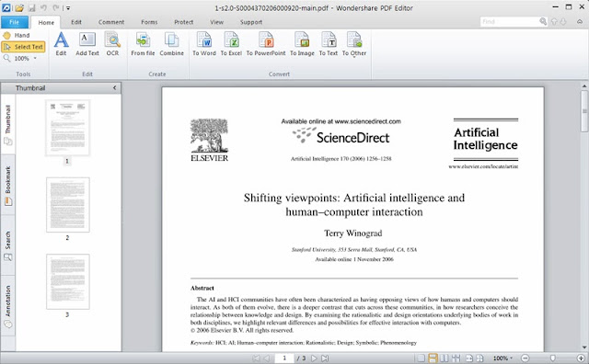Viewport: 589px width, 364px height.
Task: Click the zoom slider handle
Action: click(552, 358)
